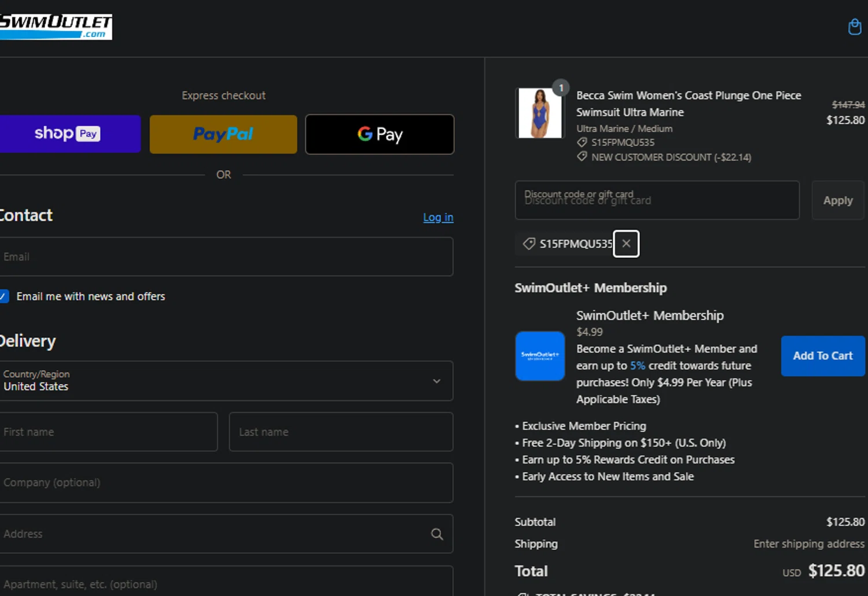Click the total amount $125.80 beside USD

point(836,571)
